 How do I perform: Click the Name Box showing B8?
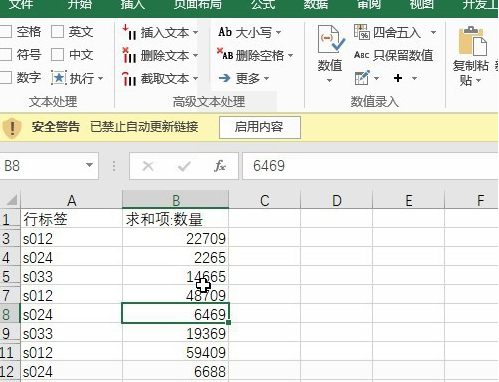pos(49,166)
